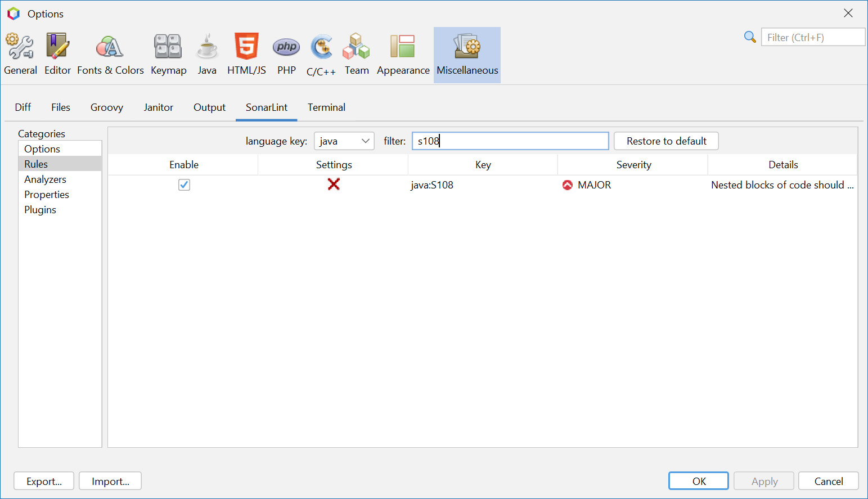The image size is (868, 499).
Task: Switch to the Terminal tab
Action: tap(326, 107)
